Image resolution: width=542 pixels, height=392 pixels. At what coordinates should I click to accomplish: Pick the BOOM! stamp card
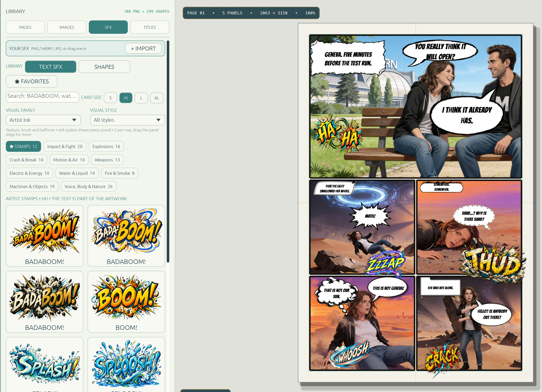coord(126,302)
